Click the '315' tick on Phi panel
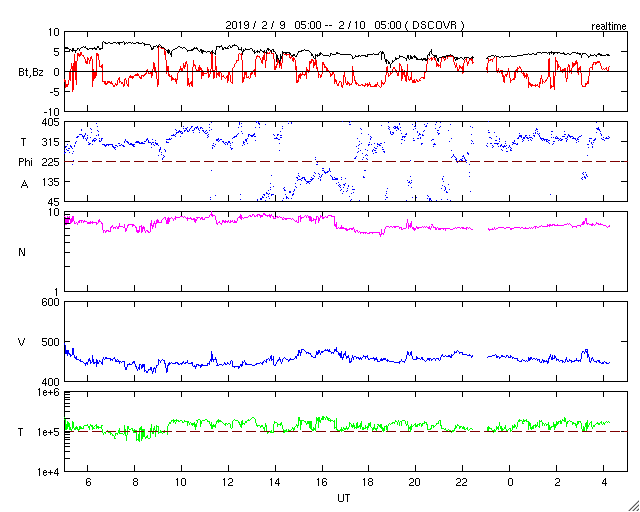Viewport: 640px width, 512px height. [51, 142]
